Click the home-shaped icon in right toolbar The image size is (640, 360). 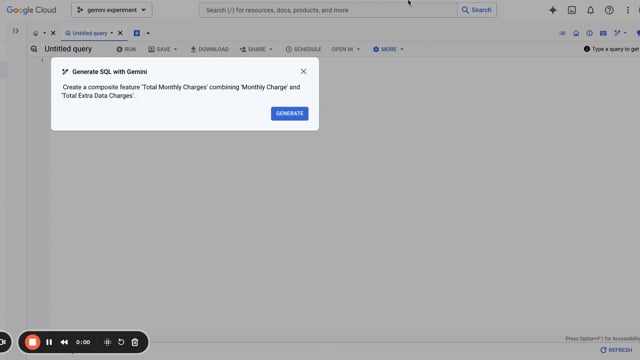[576, 33]
